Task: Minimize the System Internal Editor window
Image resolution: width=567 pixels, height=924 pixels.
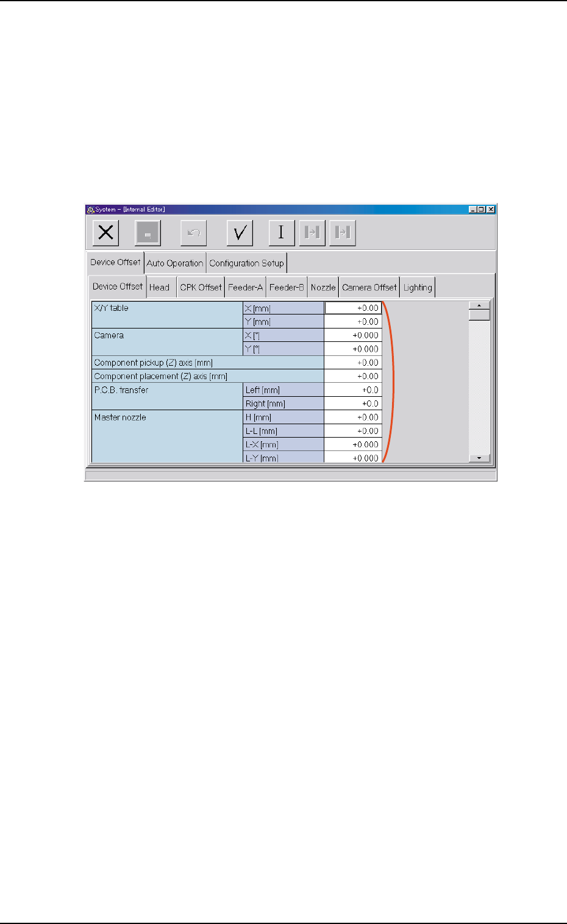Action: 473,209
